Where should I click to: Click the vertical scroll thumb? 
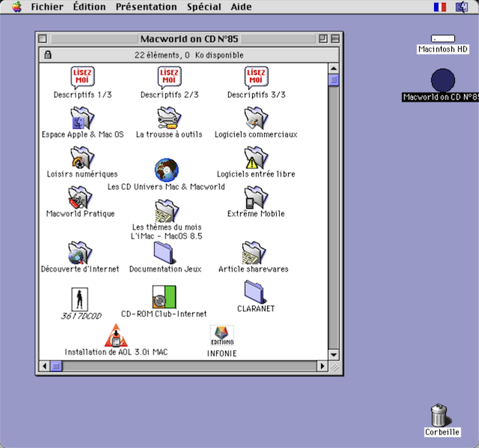click(x=334, y=80)
